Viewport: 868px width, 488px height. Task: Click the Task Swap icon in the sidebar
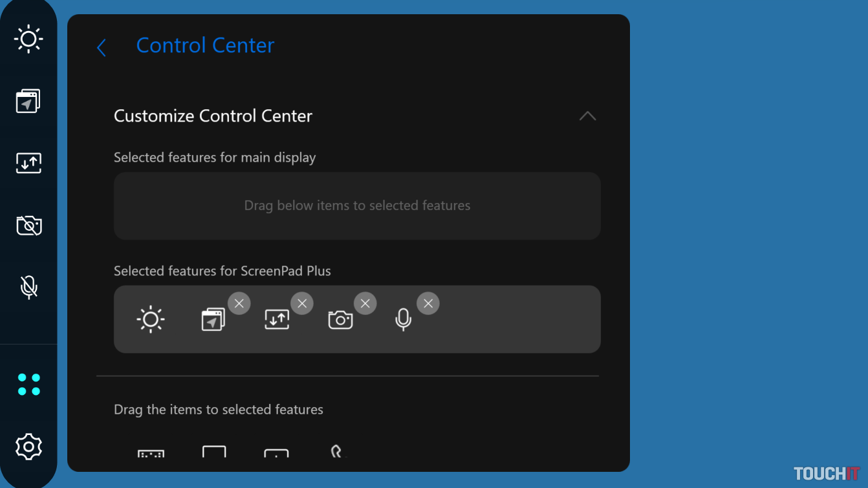(x=28, y=163)
